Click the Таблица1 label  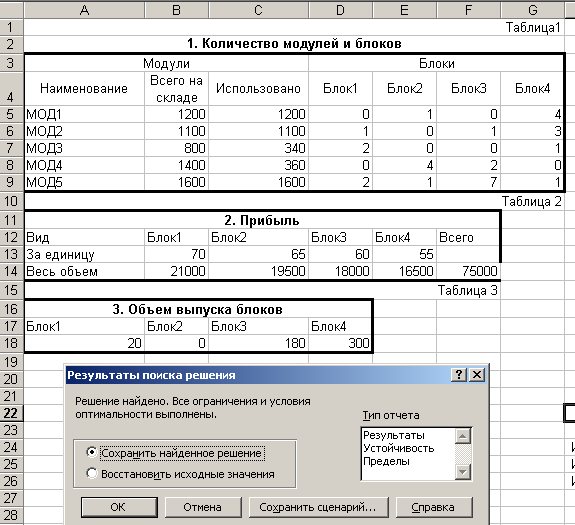point(533,27)
